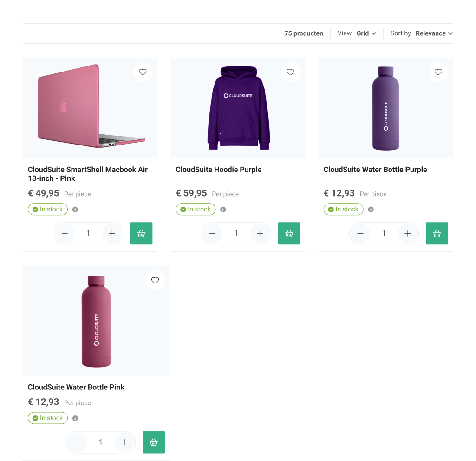Increase quantity for Hoodie Purple

260,233
